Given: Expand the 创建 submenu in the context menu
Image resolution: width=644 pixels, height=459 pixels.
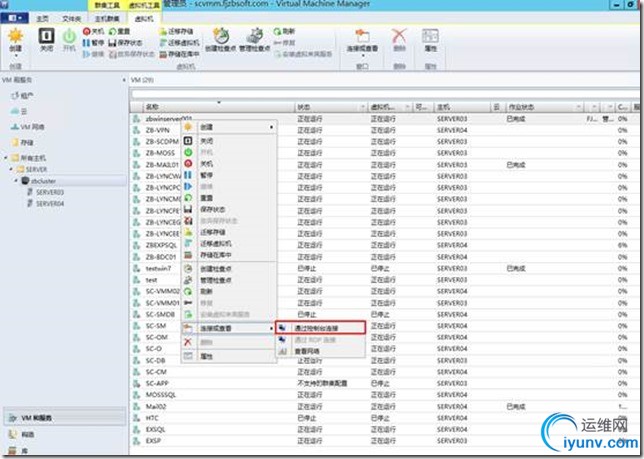Looking at the screenshot, I should [x=229, y=127].
